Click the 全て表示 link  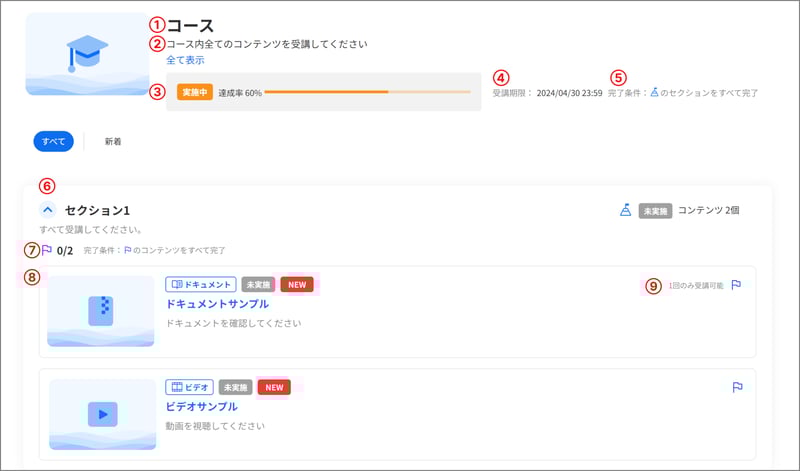tap(185, 60)
